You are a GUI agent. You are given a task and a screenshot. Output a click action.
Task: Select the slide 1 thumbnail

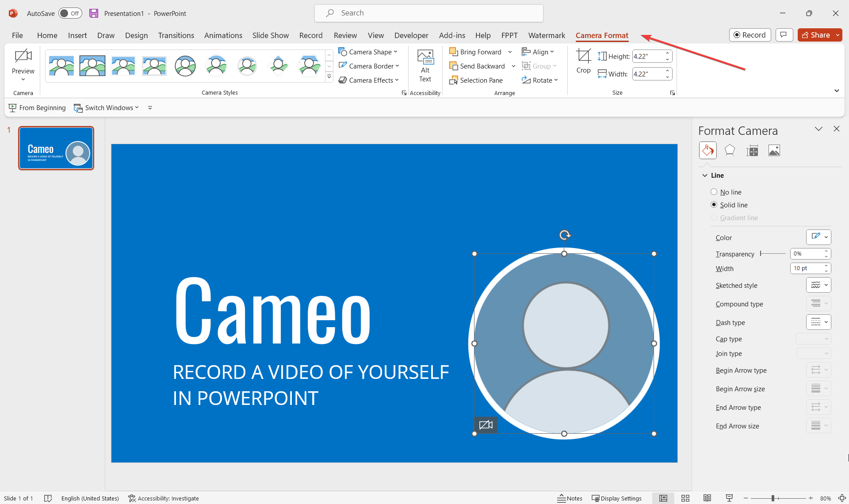[56, 148]
